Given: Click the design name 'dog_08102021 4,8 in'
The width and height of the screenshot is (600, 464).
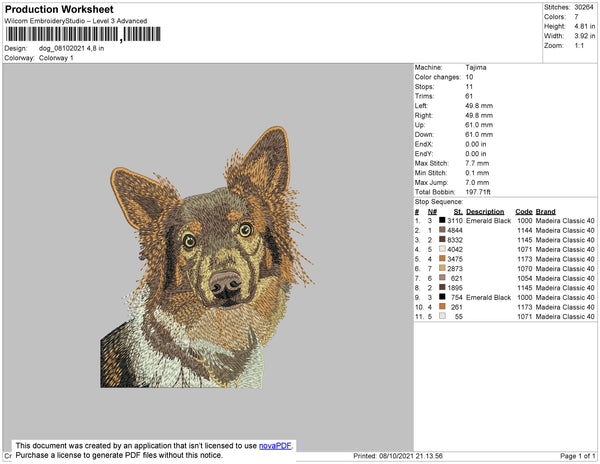Looking at the screenshot, I should [72, 49].
